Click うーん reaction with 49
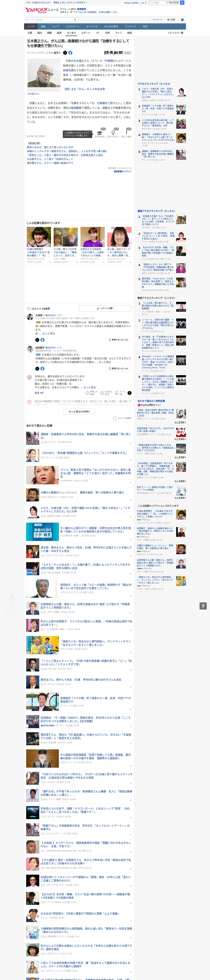Viewport: 210px width, 980px height. click(x=120, y=393)
